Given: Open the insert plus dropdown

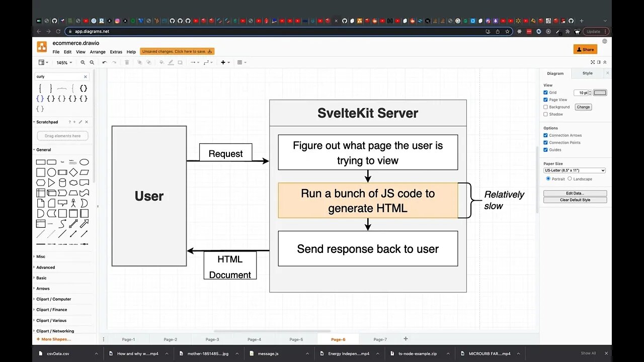Looking at the screenshot, I should pyautogui.click(x=225, y=62).
